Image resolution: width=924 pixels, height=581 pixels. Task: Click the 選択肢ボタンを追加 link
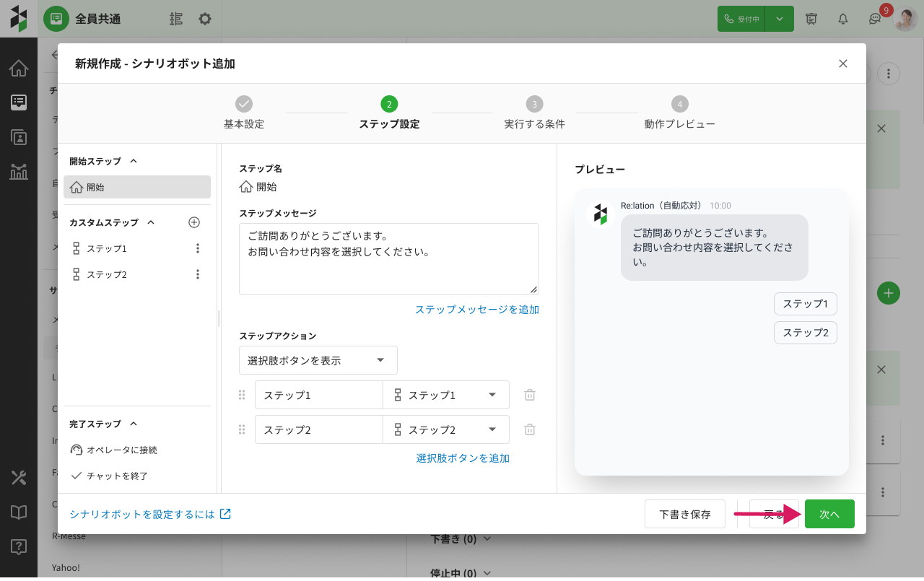click(463, 458)
